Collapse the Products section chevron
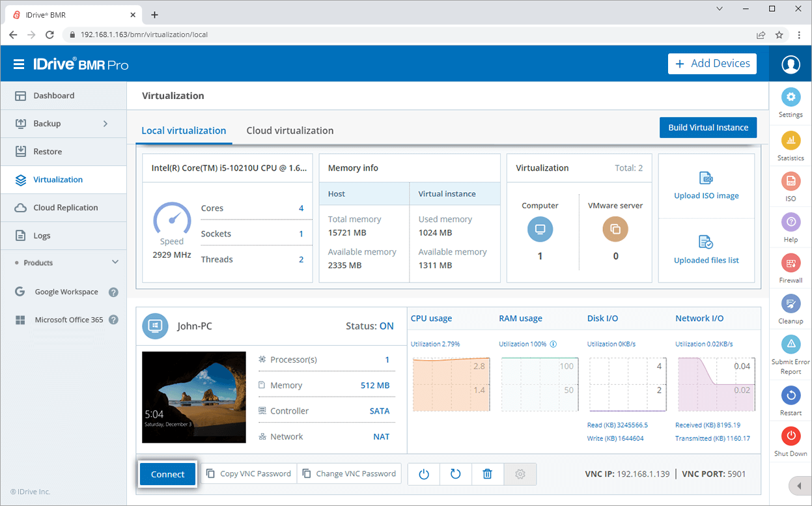This screenshot has width=812, height=506. click(115, 262)
